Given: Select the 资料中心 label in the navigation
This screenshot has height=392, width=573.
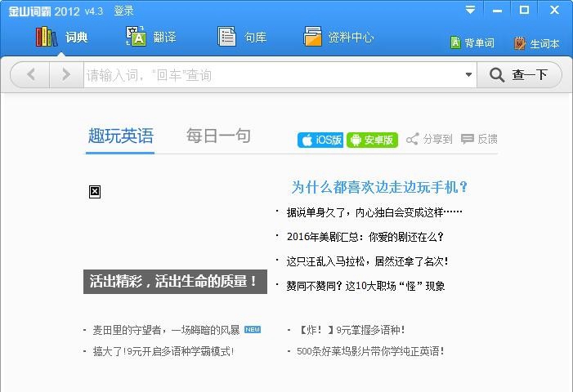Looking at the screenshot, I should (351, 38).
